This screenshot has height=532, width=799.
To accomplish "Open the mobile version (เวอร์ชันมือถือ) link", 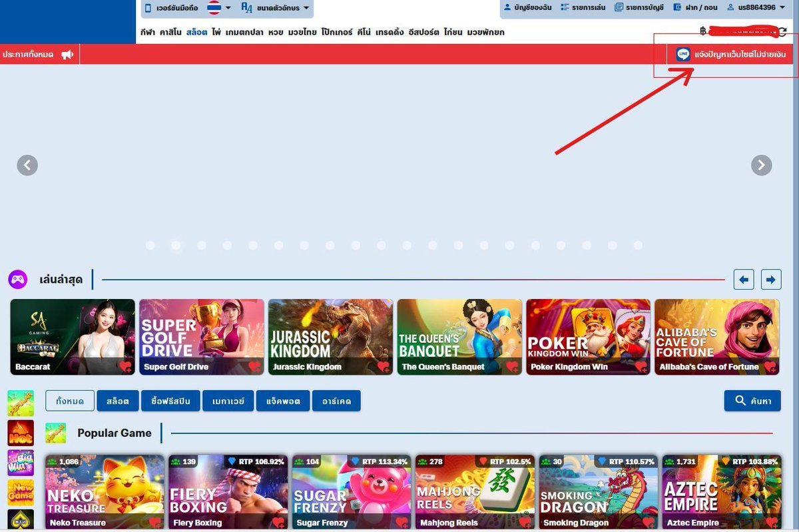I will [172, 8].
